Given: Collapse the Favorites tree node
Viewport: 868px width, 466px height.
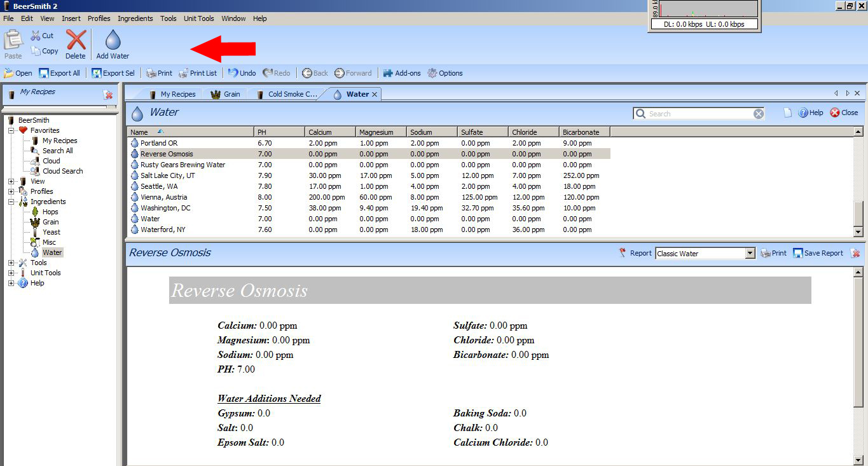Looking at the screenshot, I should (x=11, y=130).
